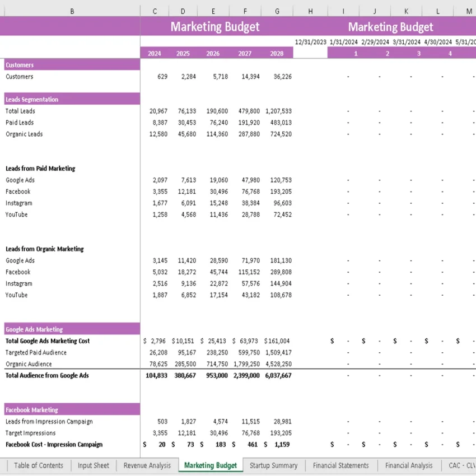Image resolution: width=476 pixels, height=476 pixels.
Task: Open the Startup Summary sheet
Action: [274, 465]
